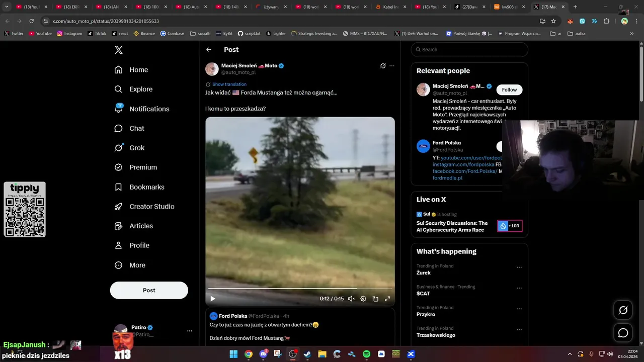The image size is (644, 362).
Task: Open Home in the X sidebar
Action: (131, 70)
